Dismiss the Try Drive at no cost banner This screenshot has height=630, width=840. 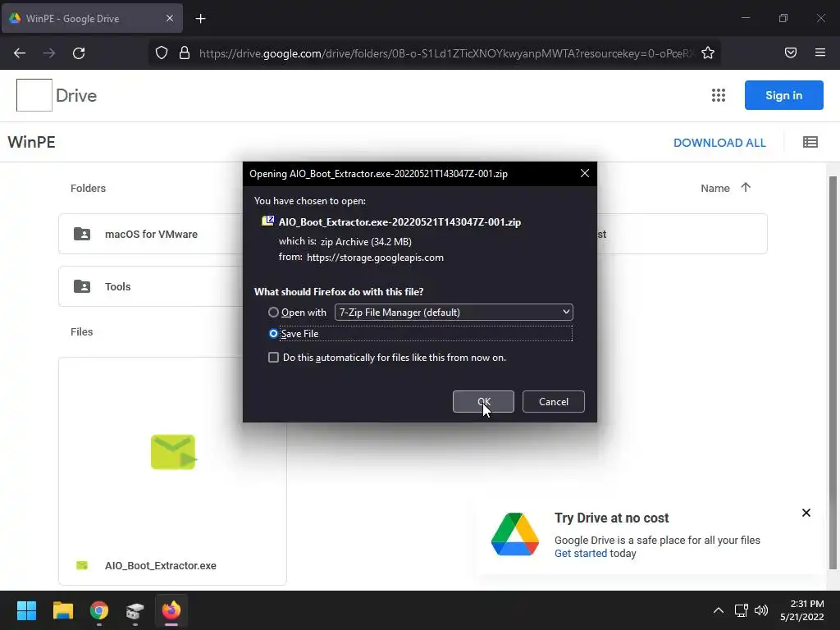click(x=806, y=513)
